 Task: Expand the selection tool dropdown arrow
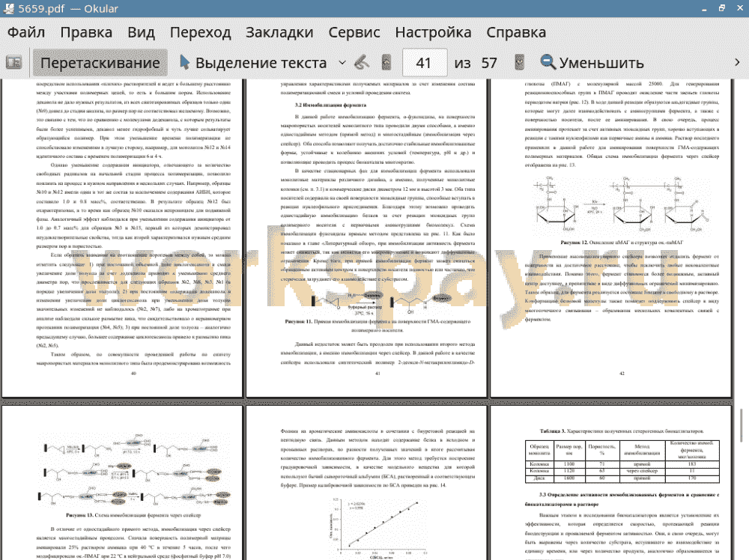coord(342,63)
